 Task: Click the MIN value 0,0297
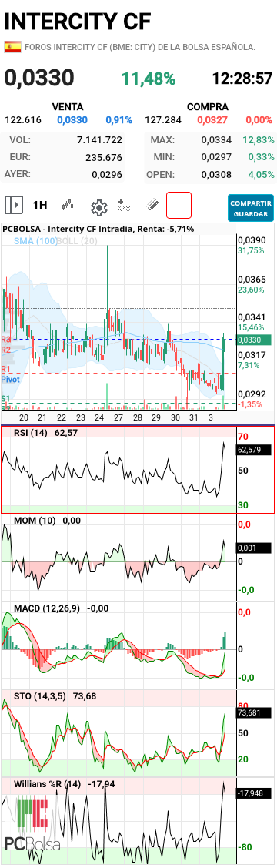pos(216,158)
